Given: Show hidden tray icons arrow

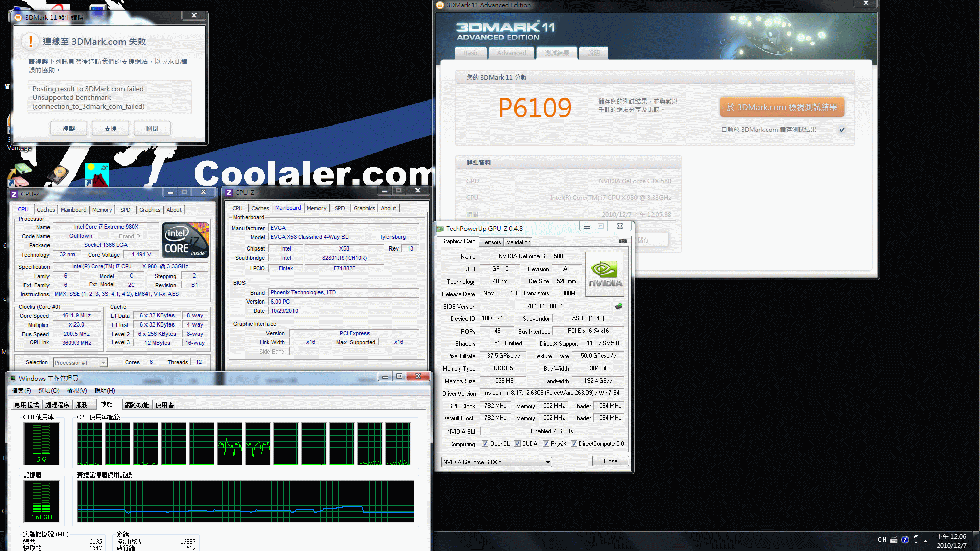Looking at the screenshot, I should coord(925,541).
